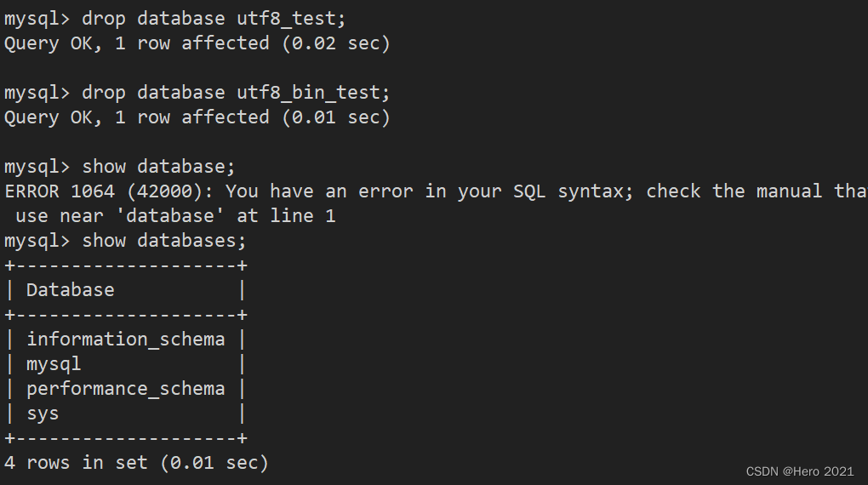
Task: Click the 'show databases;' command
Action: pos(164,241)
